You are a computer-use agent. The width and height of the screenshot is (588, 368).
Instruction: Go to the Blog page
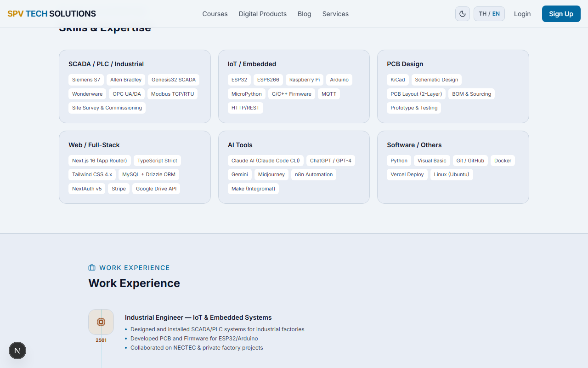tap(305, 14)
